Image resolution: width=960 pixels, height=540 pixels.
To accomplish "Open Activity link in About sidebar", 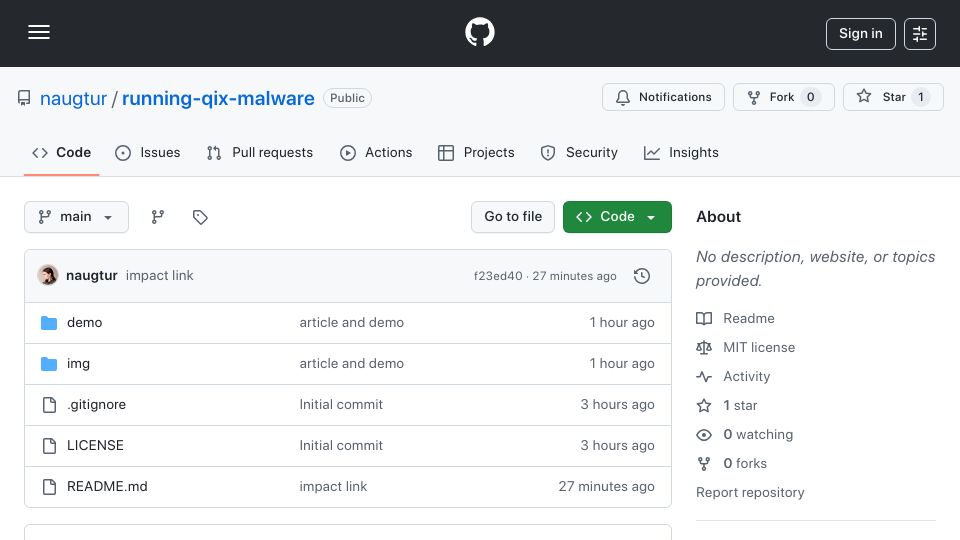I will [x=733, y=377].
